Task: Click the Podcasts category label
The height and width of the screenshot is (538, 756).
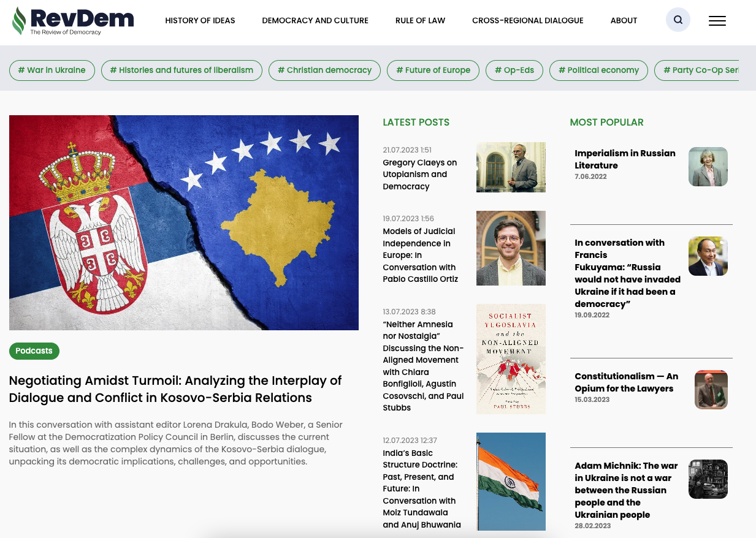Action: pos(34,350)
